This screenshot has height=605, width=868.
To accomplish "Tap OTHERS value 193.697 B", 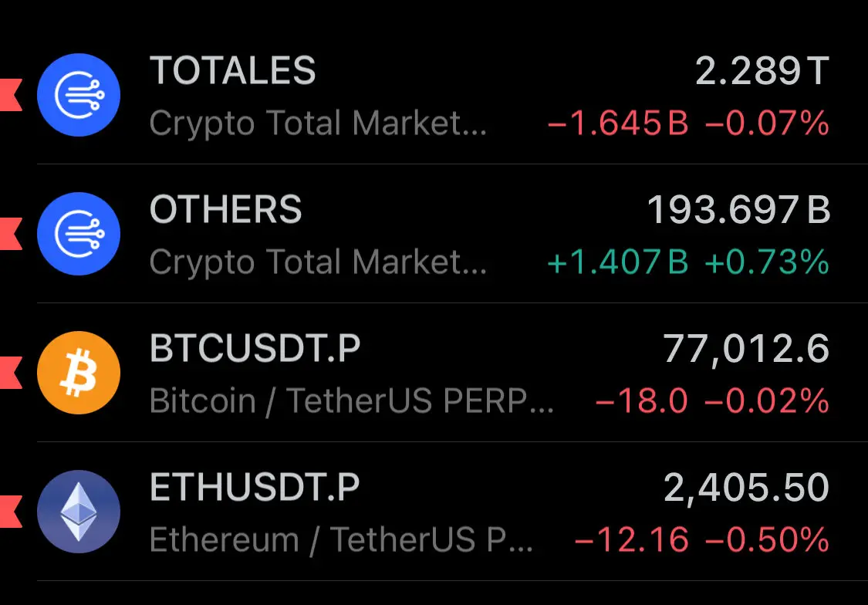I will pos(738,210).
